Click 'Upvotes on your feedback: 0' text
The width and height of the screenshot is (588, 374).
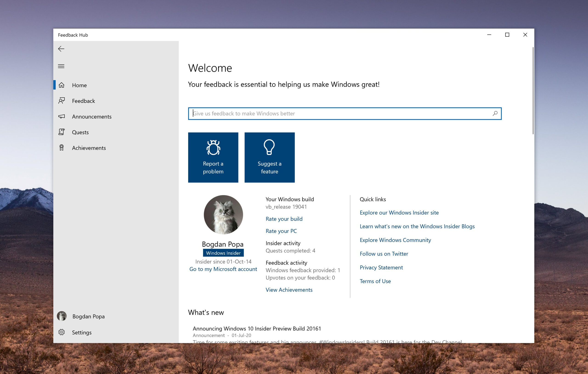(300, 278)
